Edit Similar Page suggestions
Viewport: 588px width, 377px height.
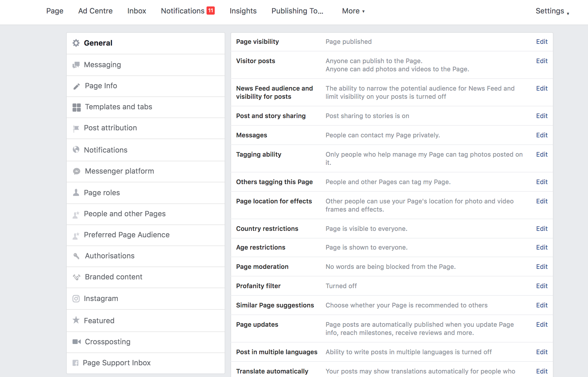coord(542,305)
